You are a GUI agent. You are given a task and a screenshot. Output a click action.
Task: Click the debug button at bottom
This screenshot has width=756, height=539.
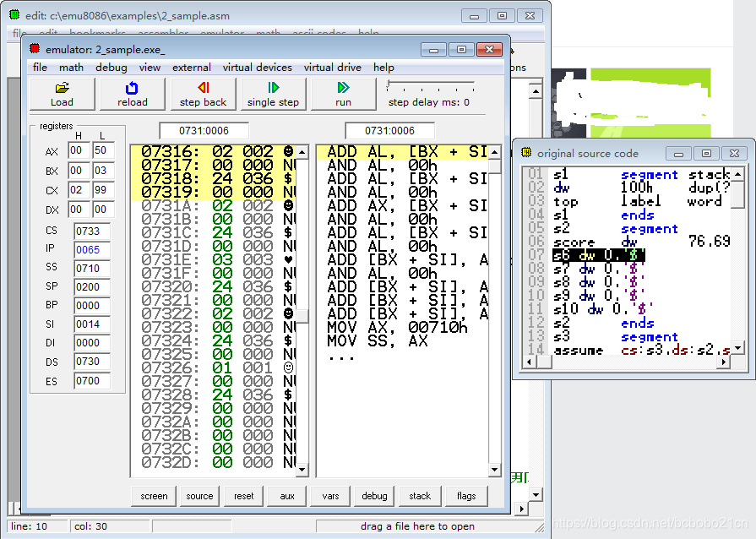(x=374, y=496)
